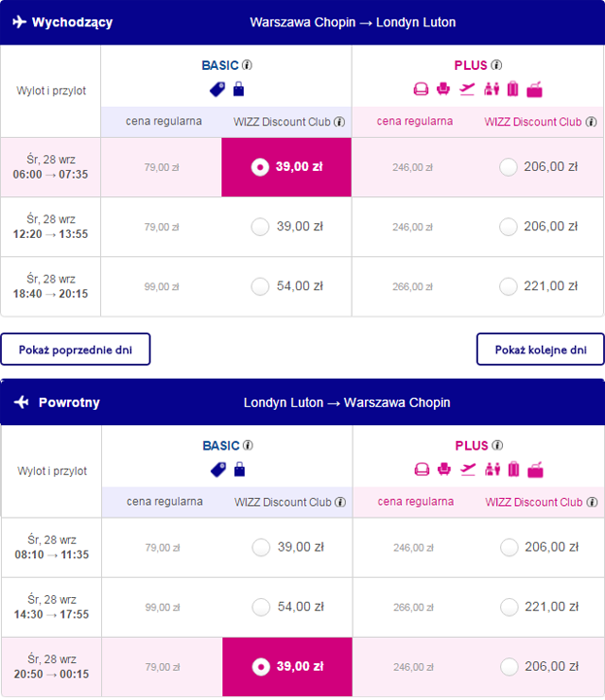Click the info icon next to outbound PLUS
This screenshot has height=700, width=605.
tap(496, 65)
